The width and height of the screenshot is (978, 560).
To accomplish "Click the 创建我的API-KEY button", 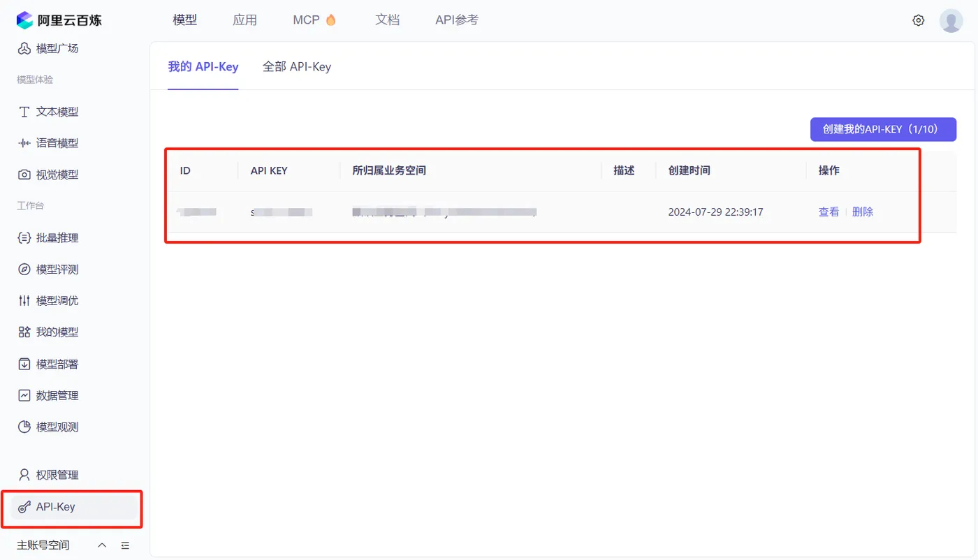I will tap(883, 129).
